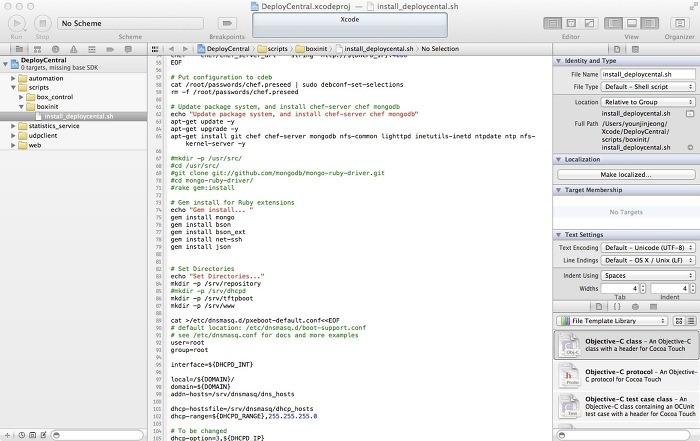Open the No Scheme popup
700x441 pixels.
[x=130, y=23]
